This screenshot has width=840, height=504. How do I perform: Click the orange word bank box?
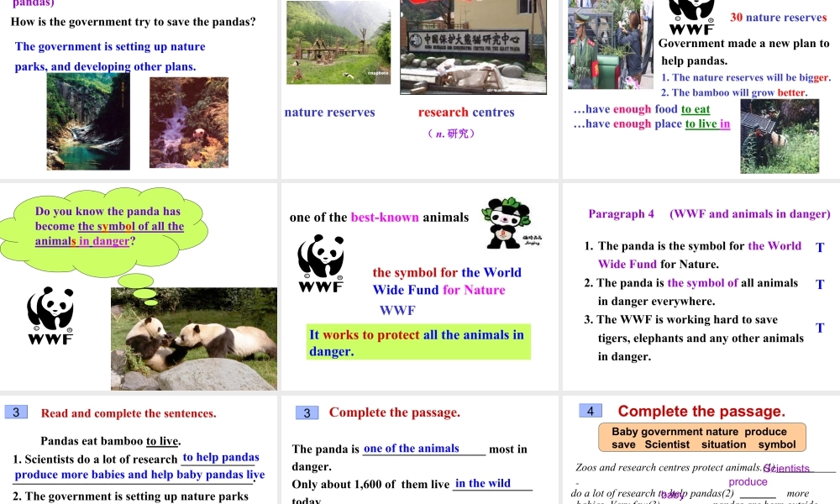click(x=702, y=438)
